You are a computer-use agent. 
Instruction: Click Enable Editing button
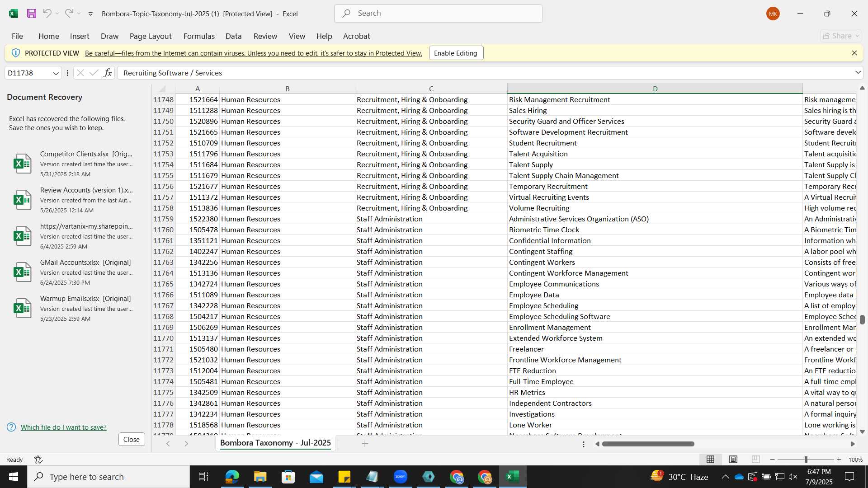coord(456,53)
